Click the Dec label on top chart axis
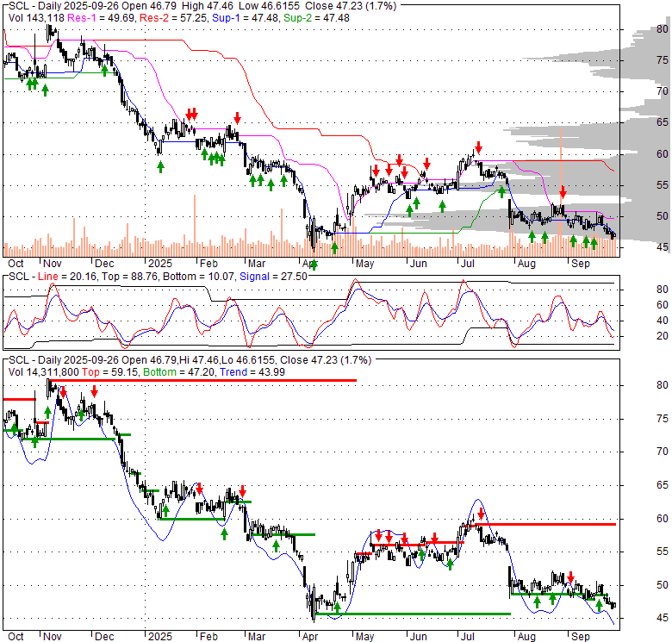672x642 pixels. [104, 264]
